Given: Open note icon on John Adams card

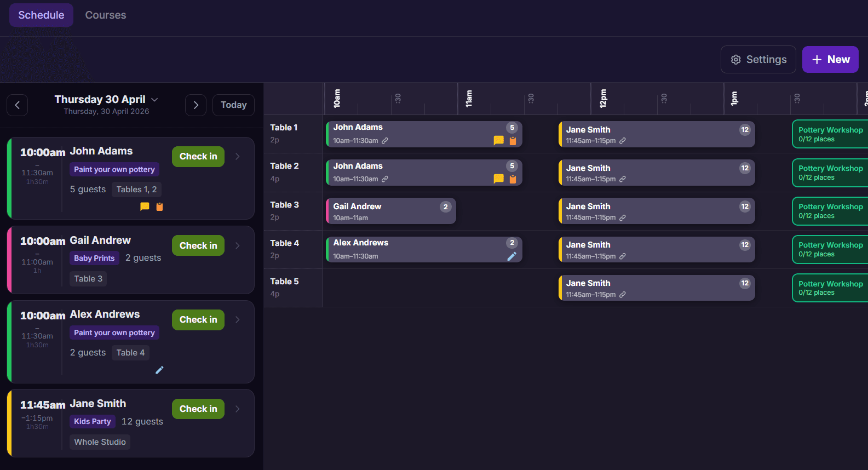Looking at the screenshot, I should tap(145, 207).
